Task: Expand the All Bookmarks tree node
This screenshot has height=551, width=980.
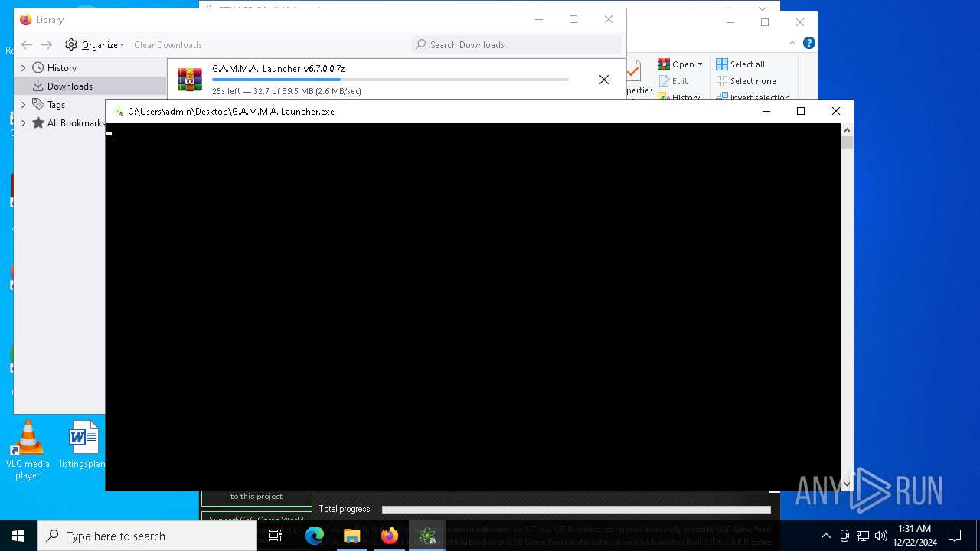Action: pos(23,123)
